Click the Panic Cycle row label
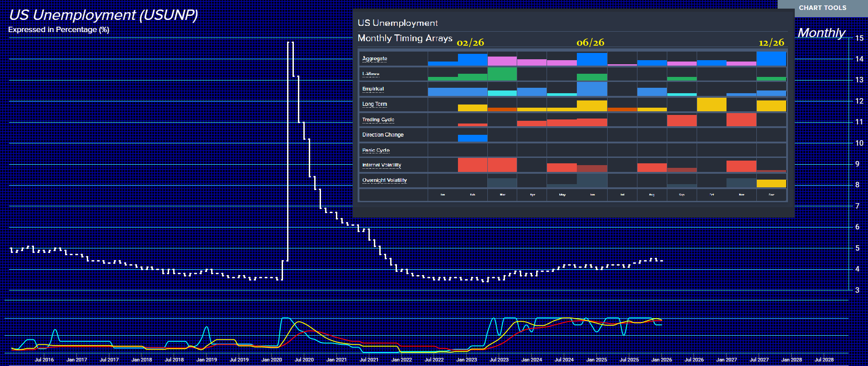868x366 pixels. pyautogui.click(x=376, y=150)
